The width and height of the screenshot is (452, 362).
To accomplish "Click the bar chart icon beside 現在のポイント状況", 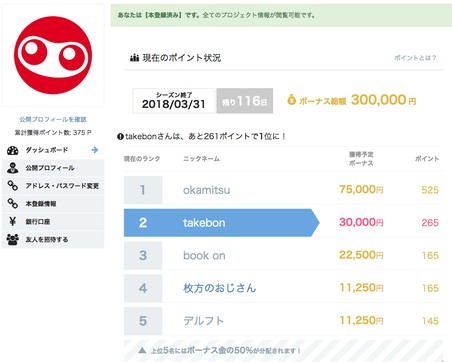I will click(x=134, y=58).
